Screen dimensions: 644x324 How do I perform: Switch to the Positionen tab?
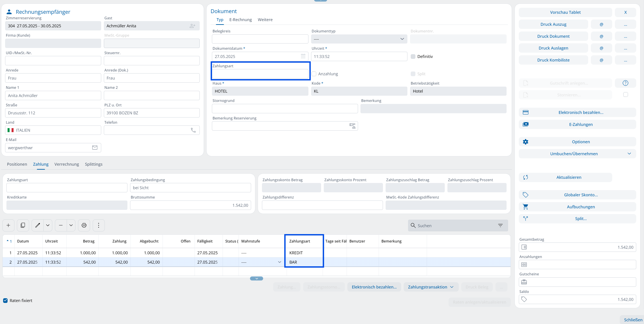pyautogui.click(x=17, y=164)
